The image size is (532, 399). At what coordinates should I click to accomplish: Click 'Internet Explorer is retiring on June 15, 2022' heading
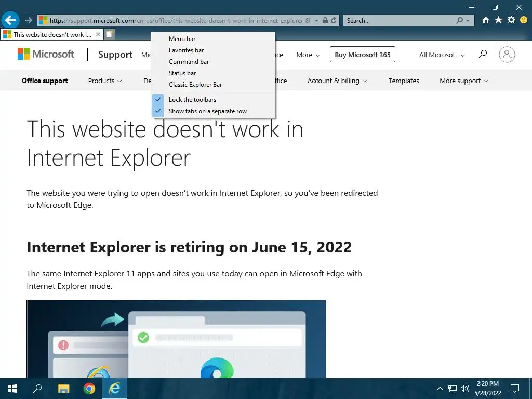[189, 247]
